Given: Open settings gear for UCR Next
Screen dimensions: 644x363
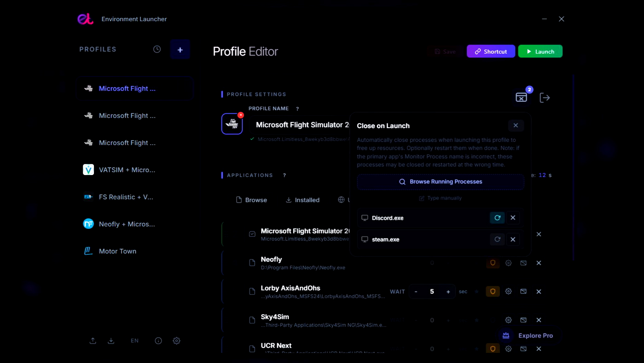Looking at the screenshot, I should pos(508,349).
